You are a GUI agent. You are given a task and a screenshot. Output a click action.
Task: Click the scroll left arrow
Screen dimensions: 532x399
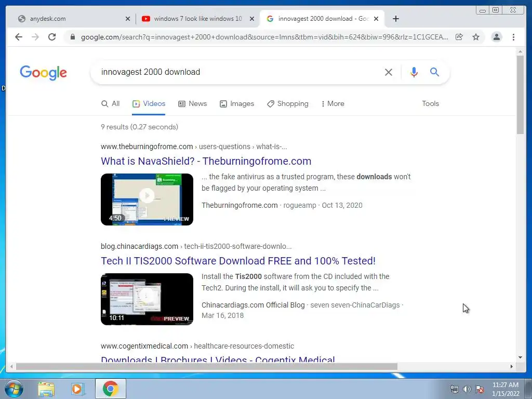(x=11, y=366)
